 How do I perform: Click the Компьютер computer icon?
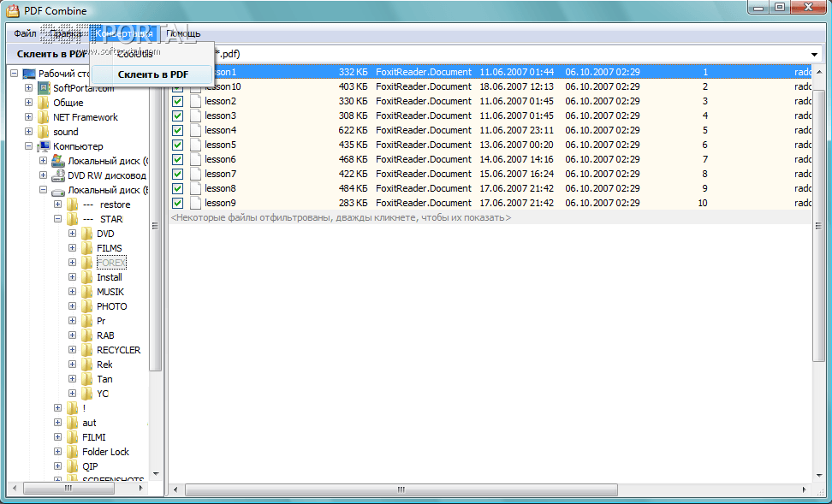point(44,146)
